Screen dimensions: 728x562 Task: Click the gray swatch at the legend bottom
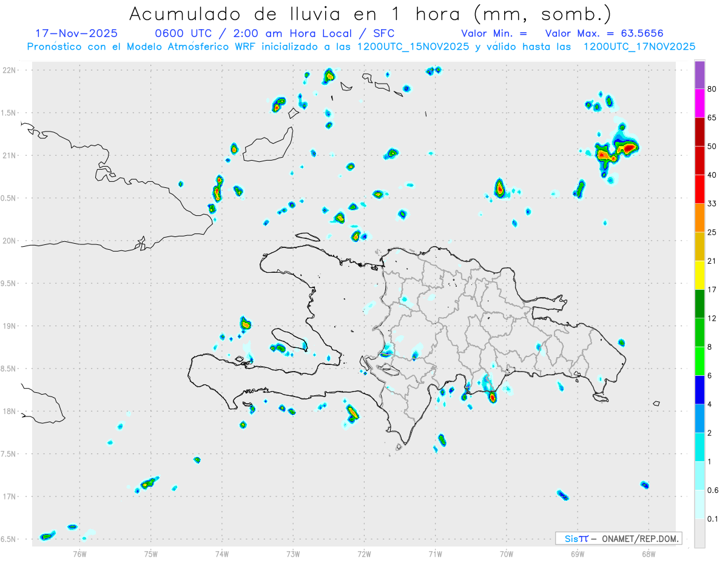699,534
